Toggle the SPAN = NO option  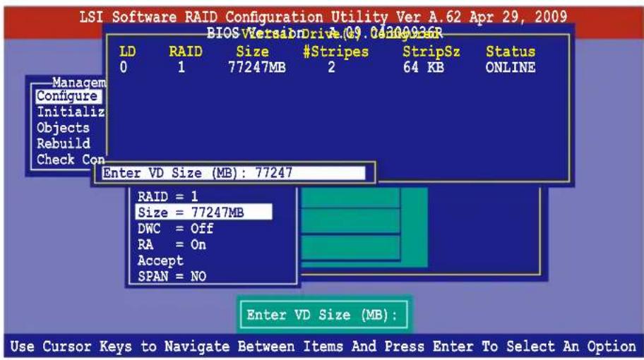pyautogui.click(x=172, y=276)
